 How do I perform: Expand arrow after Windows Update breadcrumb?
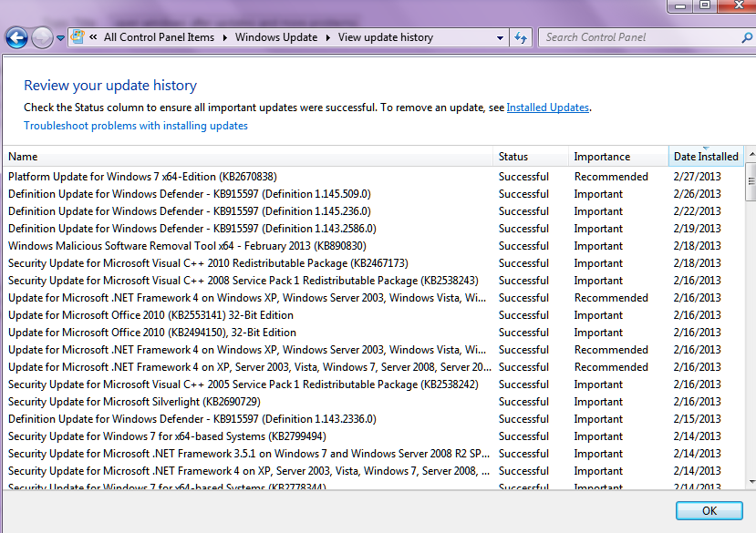click(x=328, y=37)
